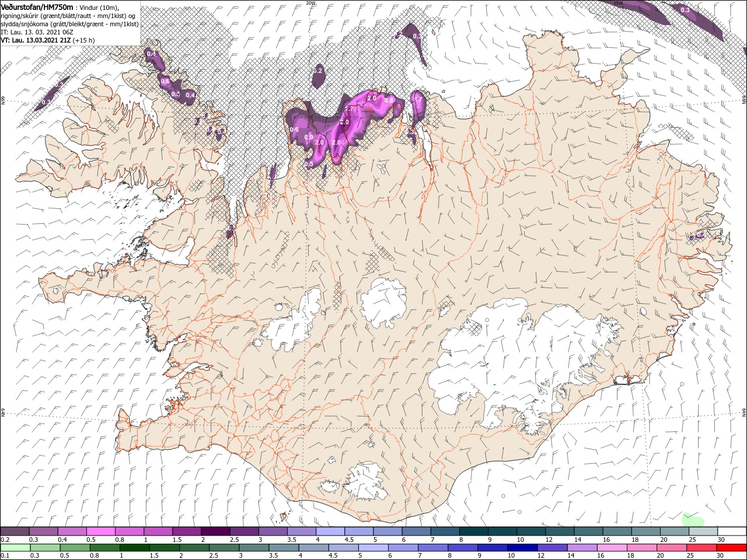Pick the bright pink 0.5 swatch in snow scale

tap(100, 531)
